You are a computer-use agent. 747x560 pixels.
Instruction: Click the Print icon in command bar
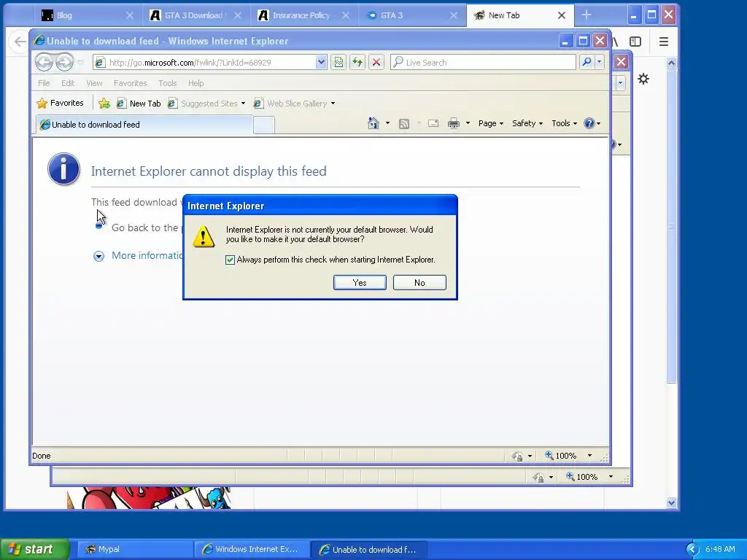pos(454,124)
